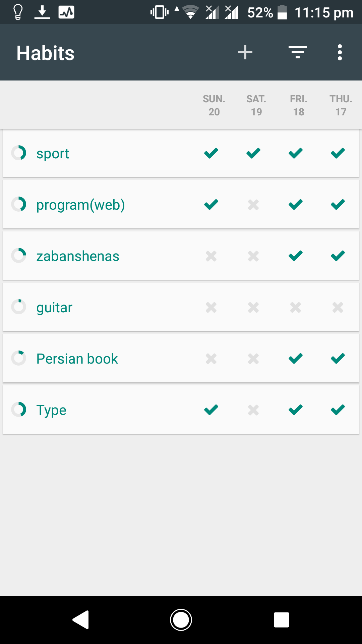
Task: Toggle Persian book checkmark for Friday 18
Action: 296,358
